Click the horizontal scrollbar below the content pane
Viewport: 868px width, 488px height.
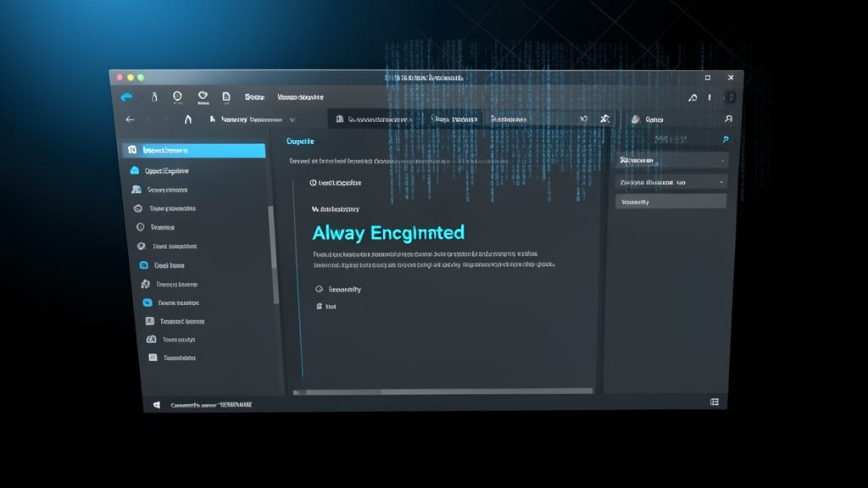pyautogui.click(x=442, y=391)
